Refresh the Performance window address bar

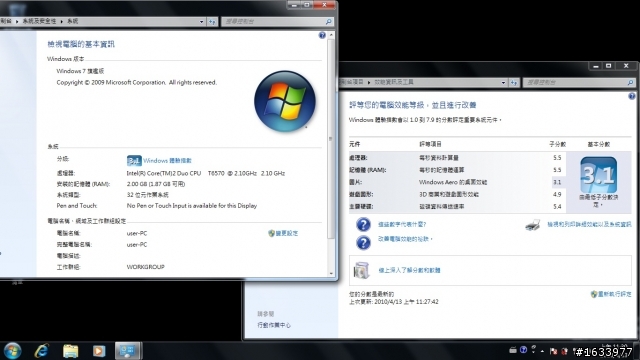514,82
